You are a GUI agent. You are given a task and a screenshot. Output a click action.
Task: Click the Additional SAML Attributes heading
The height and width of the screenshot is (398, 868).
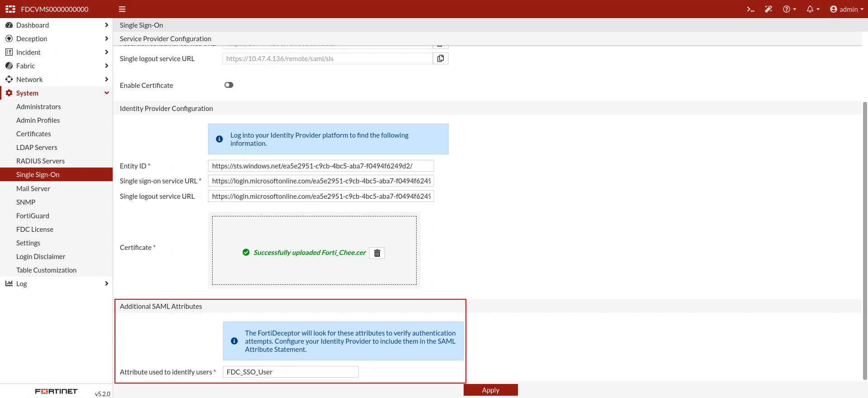tap(161, 306)
